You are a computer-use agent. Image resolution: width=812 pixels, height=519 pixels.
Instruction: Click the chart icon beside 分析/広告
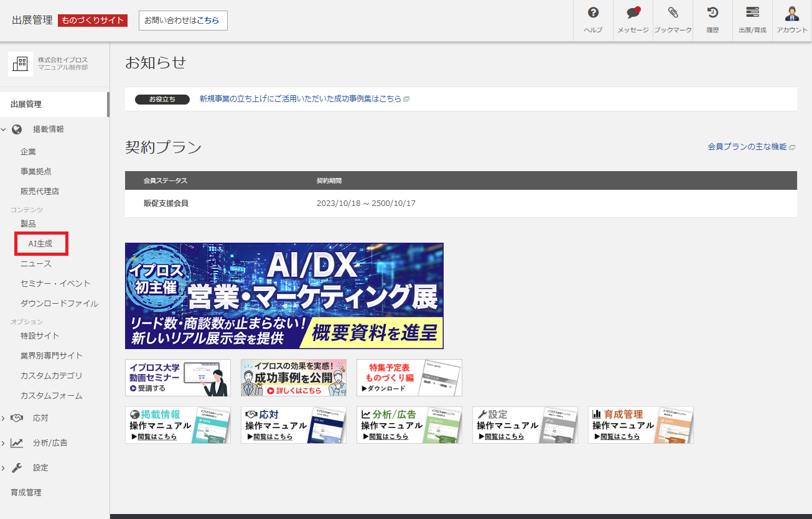(17, 442)
